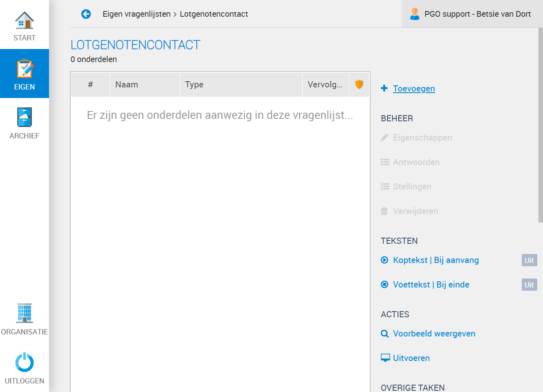Click the # column header

coord(90,85)
